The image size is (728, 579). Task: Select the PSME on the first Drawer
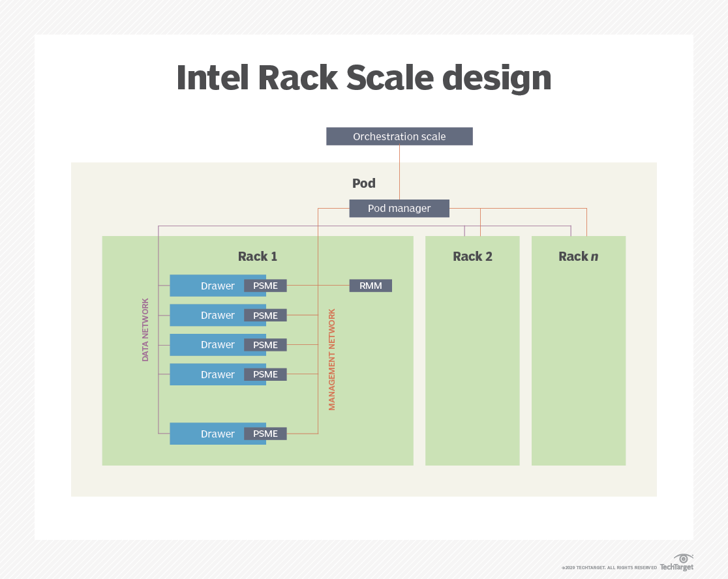click(x=265, y=286)
